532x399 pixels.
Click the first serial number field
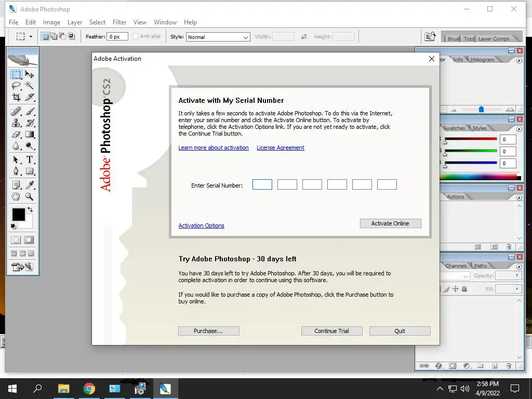point(262,184)
